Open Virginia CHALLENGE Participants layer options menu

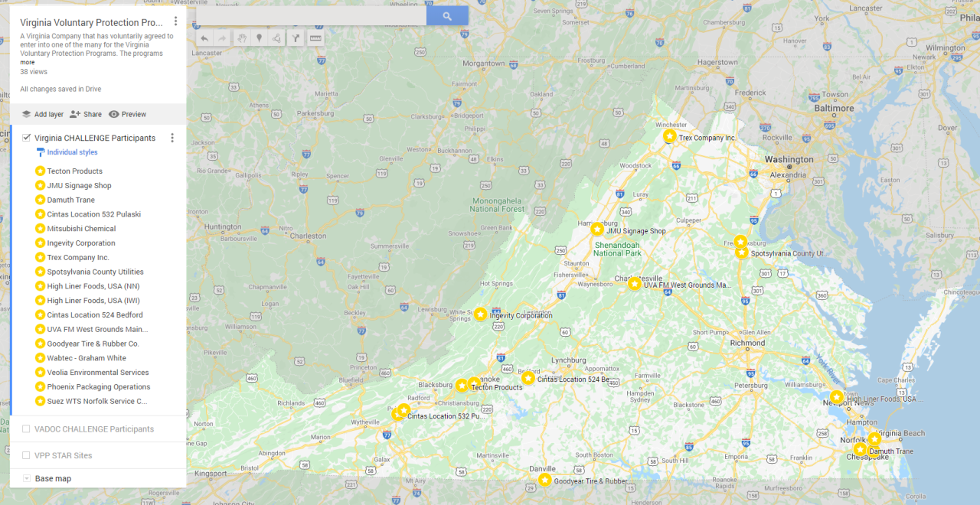[172, 138]
